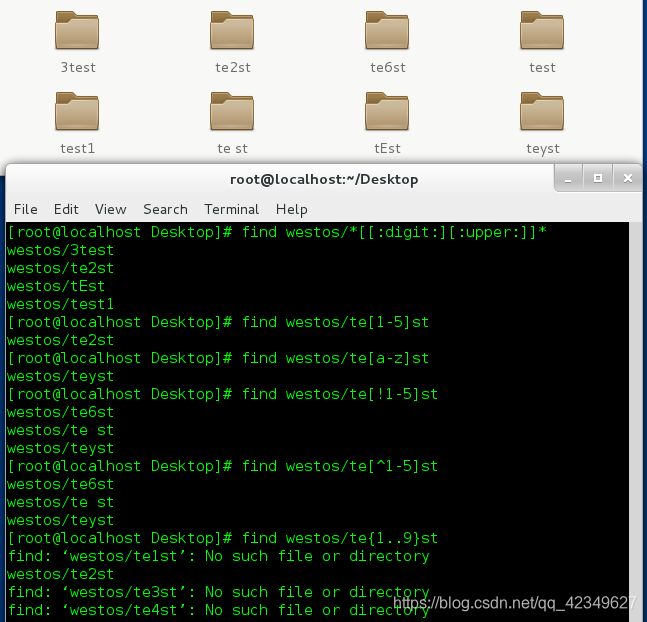Select the test folder icon
The image size is (647, 622).
coord(542,30)
